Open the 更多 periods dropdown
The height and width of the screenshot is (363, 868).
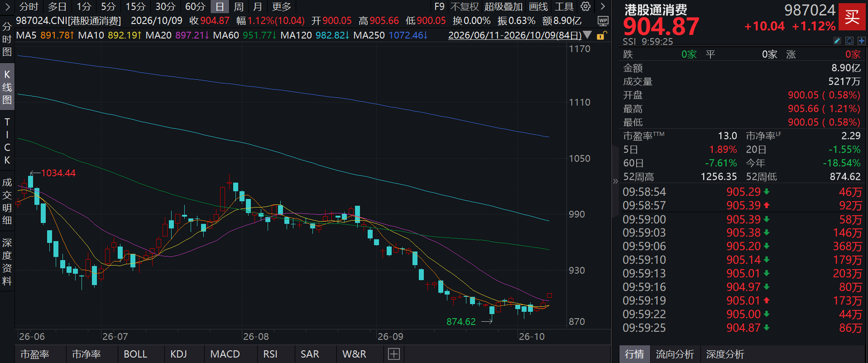pos(282,7)
